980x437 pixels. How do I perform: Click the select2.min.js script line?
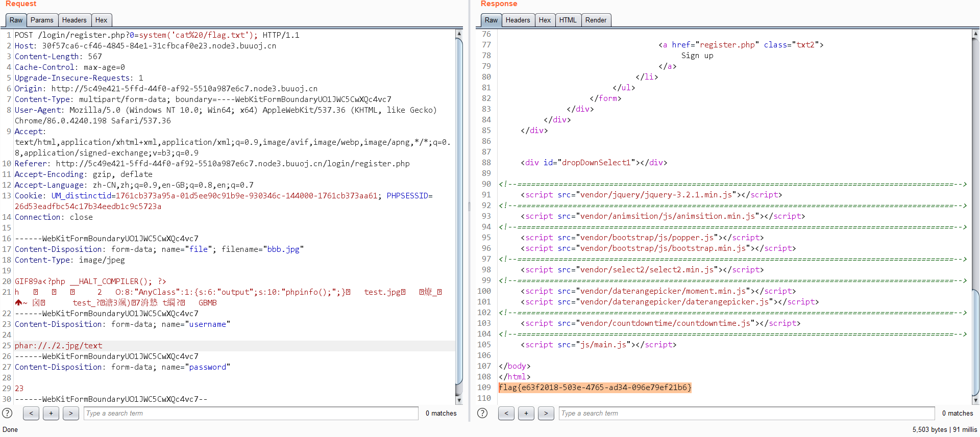click(642, 270)
